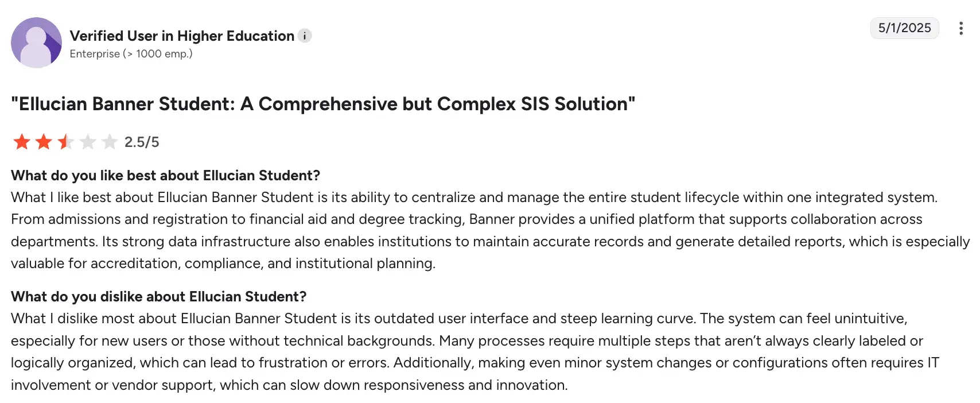Viewport: 980px width, 403px height.
Task: Click the 2.5/5 rating score text
Action: [141, 141]
